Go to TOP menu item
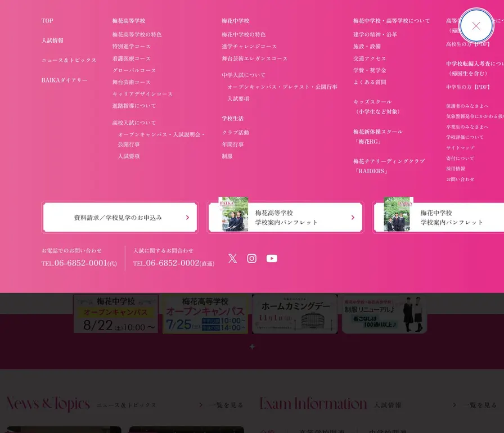This screenshot has width=504, height=433. (47, 21)
